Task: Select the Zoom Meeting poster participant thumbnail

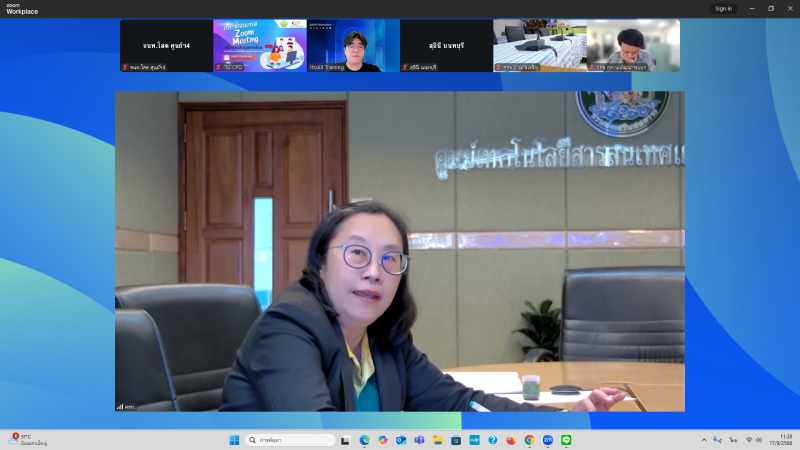Action: pyautogui.click(x=260, y=45)
